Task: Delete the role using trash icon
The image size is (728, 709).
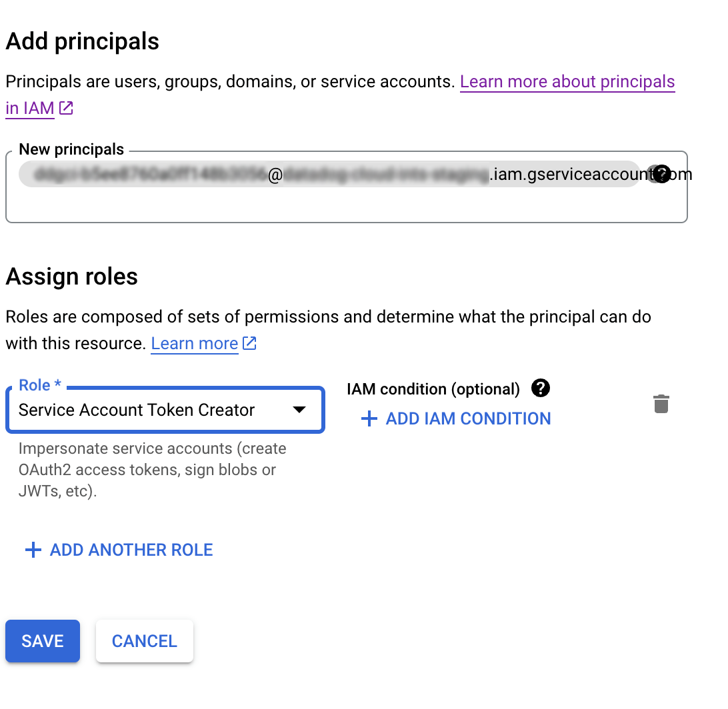Action: pos(661,404)
